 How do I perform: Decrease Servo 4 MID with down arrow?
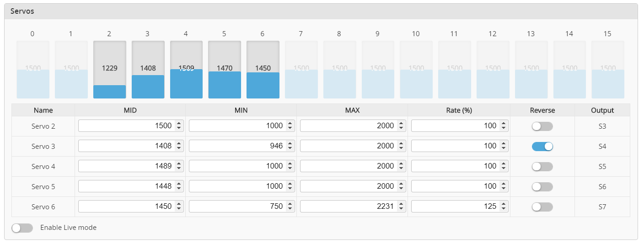point(179,169)
